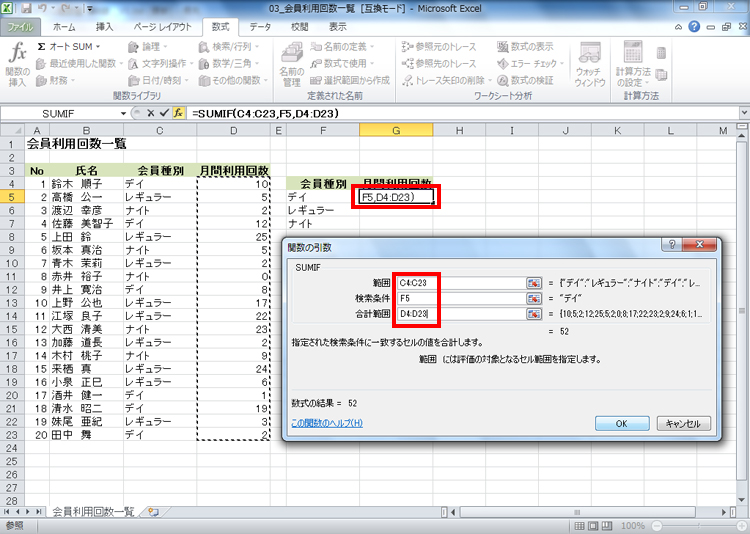Click the 100% zoom level indicator

tap(633, 526)
